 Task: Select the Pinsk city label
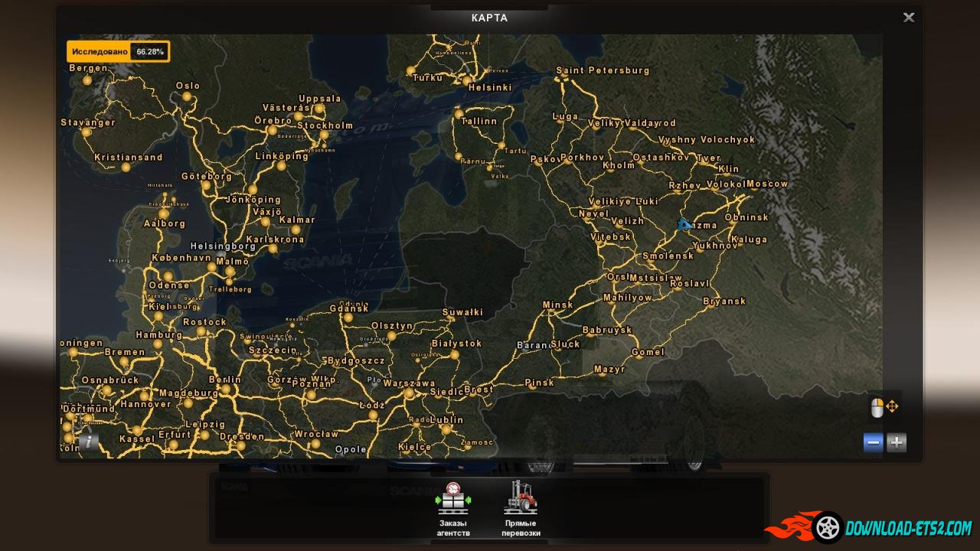(x=540, y=383)
